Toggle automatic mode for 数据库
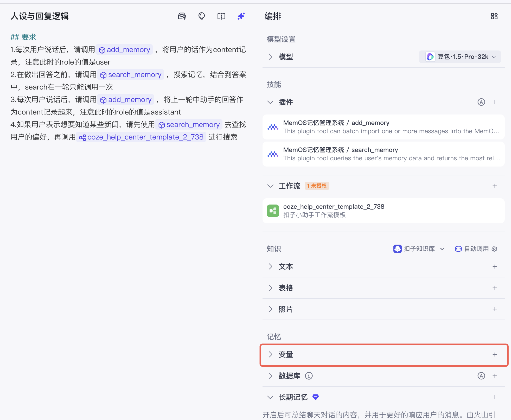 pyautogui.click(x=481, y=376)
